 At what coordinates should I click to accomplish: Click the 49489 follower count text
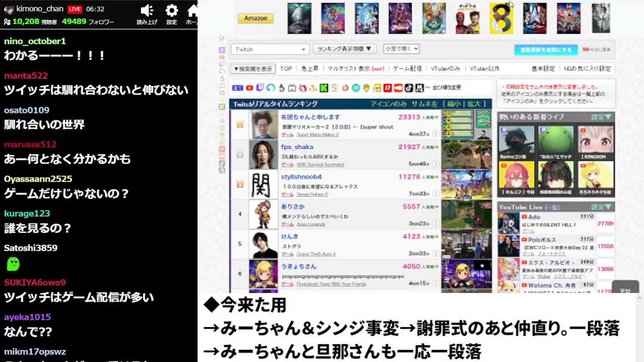point(74,22)
